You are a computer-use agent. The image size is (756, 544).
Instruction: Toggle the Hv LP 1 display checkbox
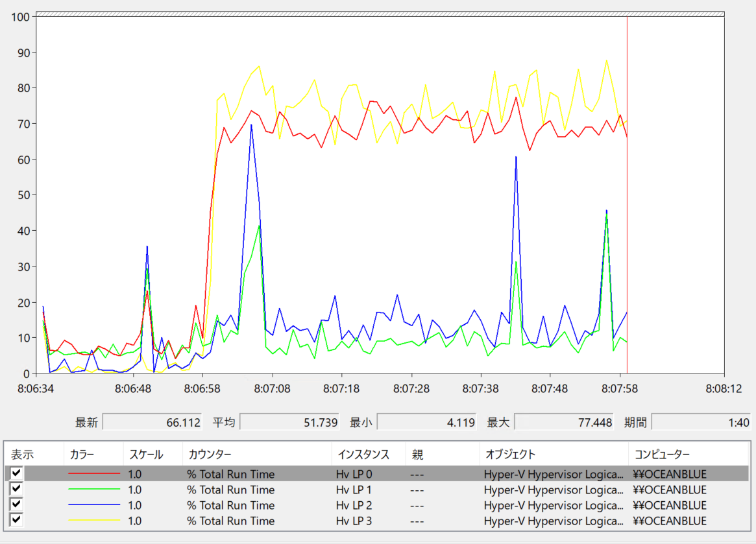coord(16,489)
